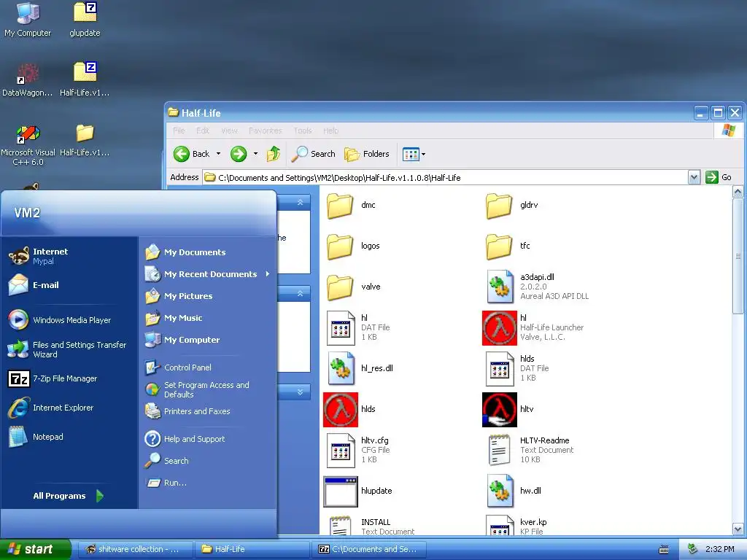Switch to 7-Zip C:\Documents taskbar window
The height and width of the screenshot is (560, 747).
368,549
